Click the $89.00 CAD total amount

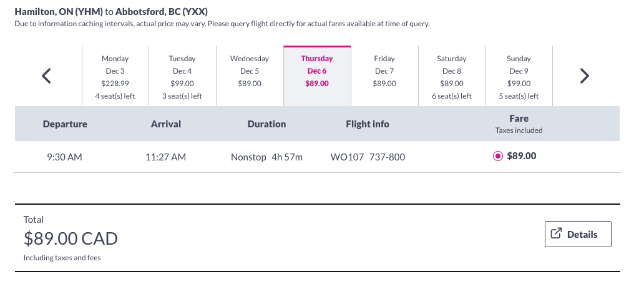pyautogui.click(x=71, y=238)
